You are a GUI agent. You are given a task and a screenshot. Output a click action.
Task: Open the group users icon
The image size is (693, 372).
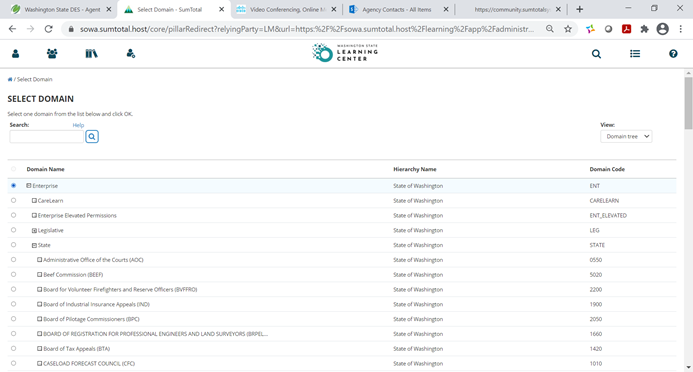point(52,54)
